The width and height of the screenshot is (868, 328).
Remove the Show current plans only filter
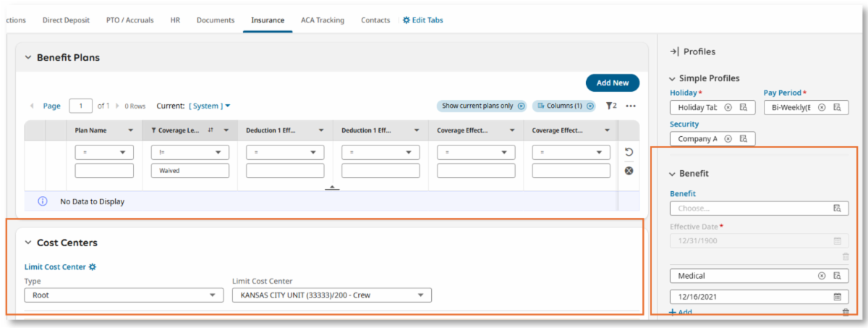pos(521,106)
